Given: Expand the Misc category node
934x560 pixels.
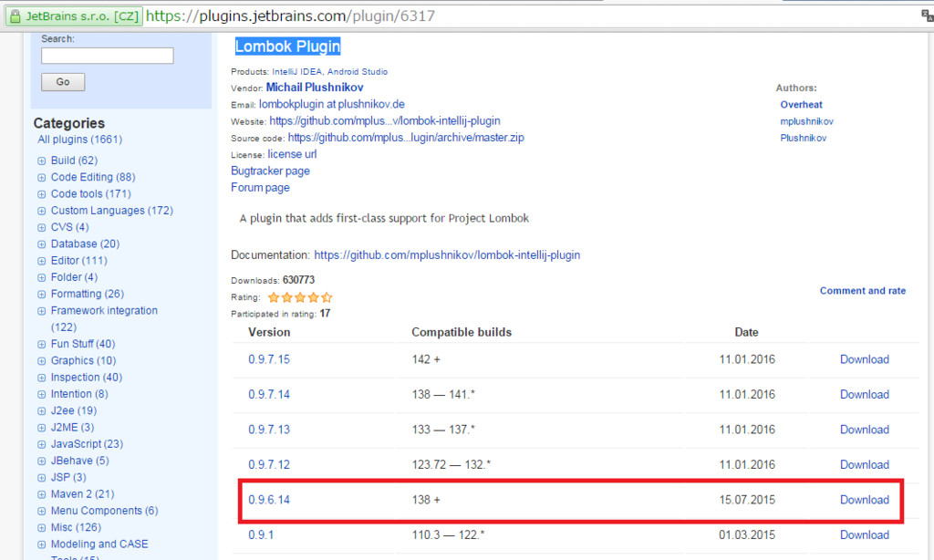Looking at the screenshot, I should [42, 528].
